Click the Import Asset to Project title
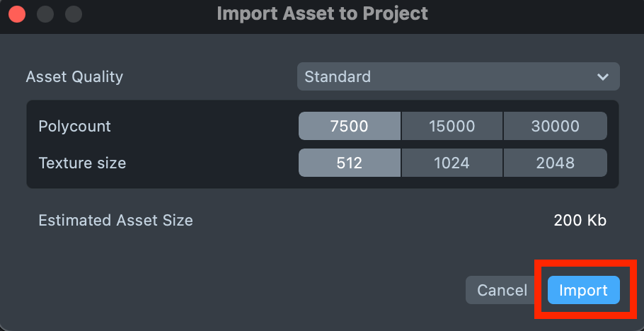The width and height of the screenshot is (644, 331). (322, 13)
